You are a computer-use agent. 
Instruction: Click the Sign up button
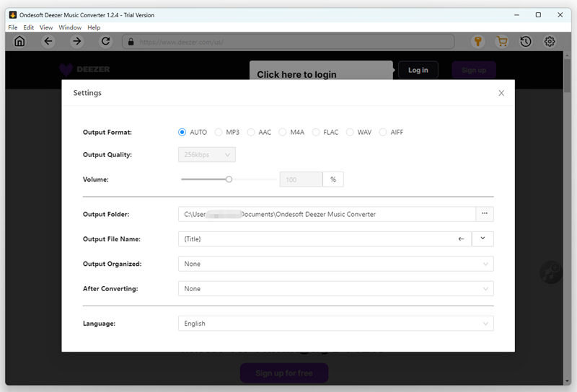pos(474,70)
